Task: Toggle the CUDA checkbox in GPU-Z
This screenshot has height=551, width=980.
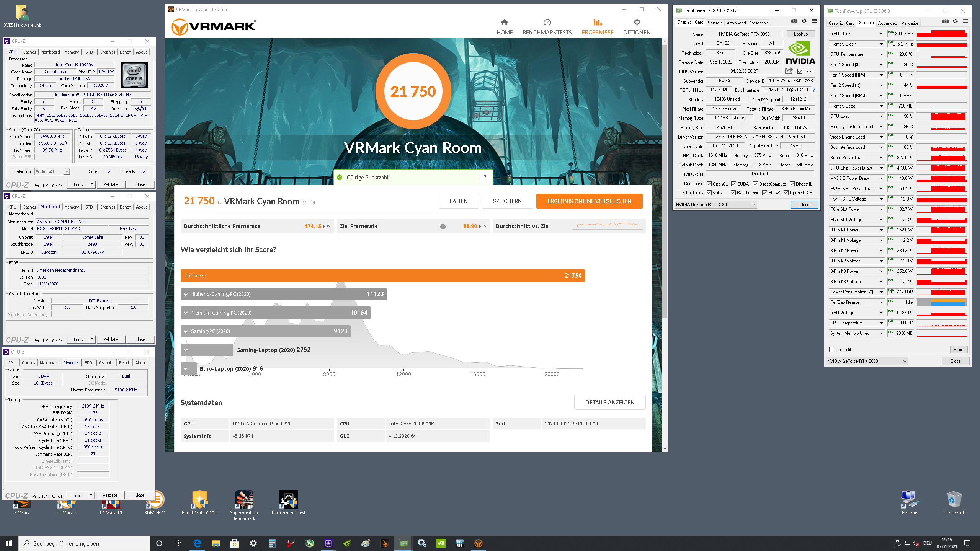Action: [733, 184]
